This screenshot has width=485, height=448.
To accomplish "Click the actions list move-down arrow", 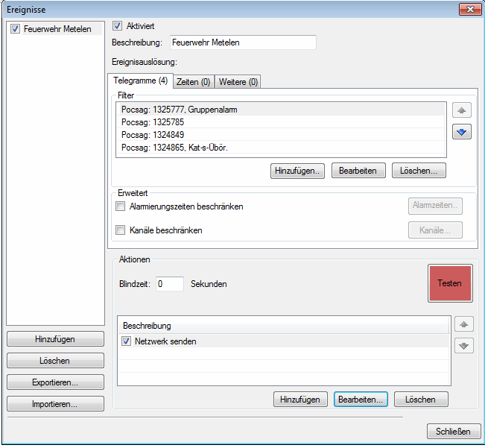I will (463, 346).
